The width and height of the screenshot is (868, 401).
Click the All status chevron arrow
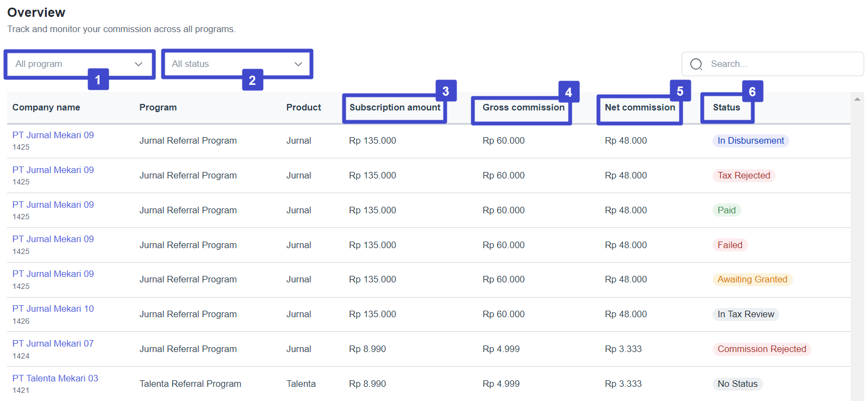click(298, 64)
